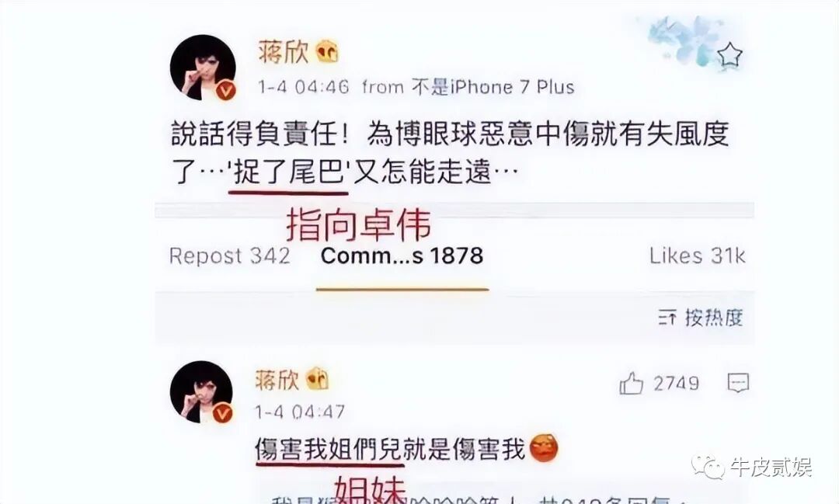This screenshot has width=839, height=504.
Task: Click the star favorite icon
Action: coord(729,54)
